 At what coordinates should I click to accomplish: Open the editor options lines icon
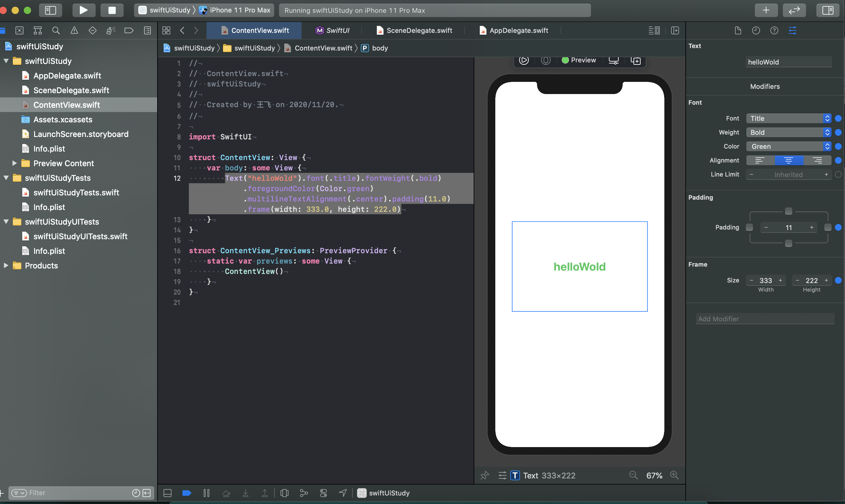[x=654, y=30]
